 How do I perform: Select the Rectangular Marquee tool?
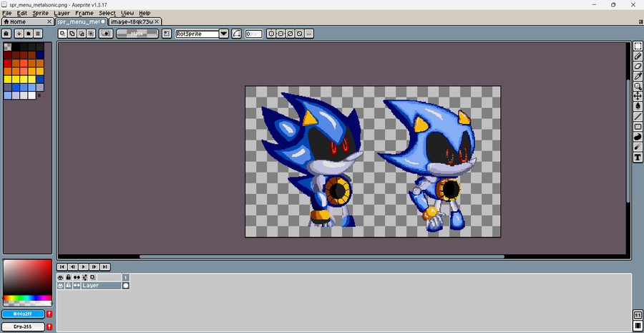(638, 46)
